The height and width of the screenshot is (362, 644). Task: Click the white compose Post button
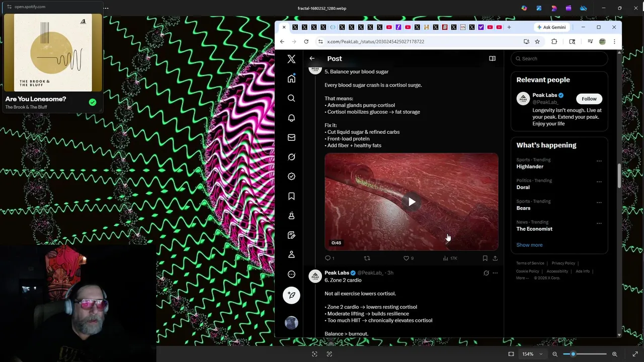[291, 295]
